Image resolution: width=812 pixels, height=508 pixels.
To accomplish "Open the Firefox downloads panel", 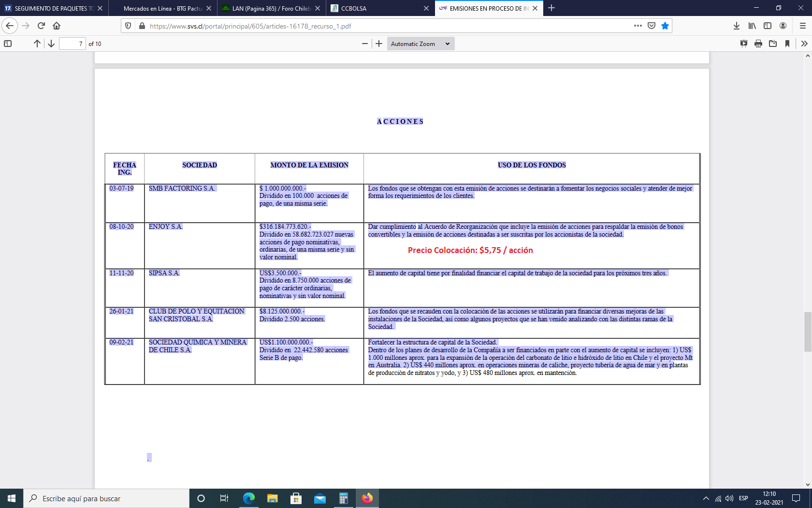I will 737,26.
